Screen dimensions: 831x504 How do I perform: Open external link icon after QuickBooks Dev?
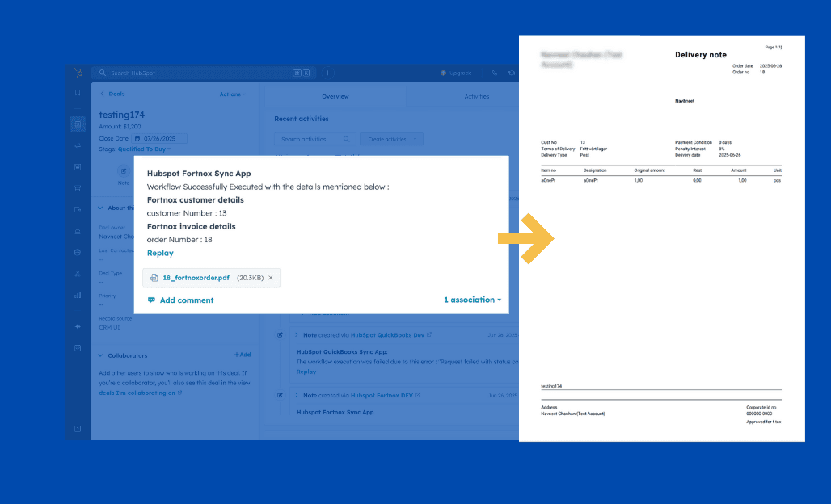(x=429, y=334)
